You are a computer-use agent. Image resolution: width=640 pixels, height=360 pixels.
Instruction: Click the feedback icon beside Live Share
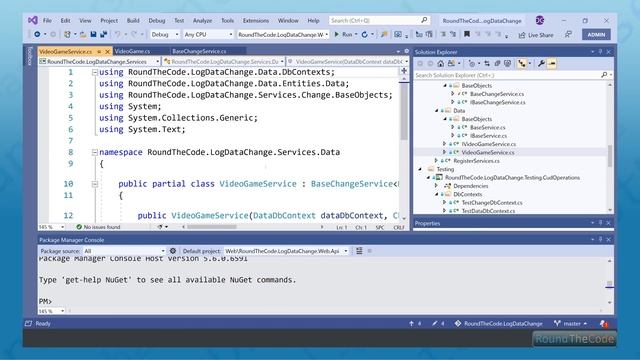pos(568,35)
